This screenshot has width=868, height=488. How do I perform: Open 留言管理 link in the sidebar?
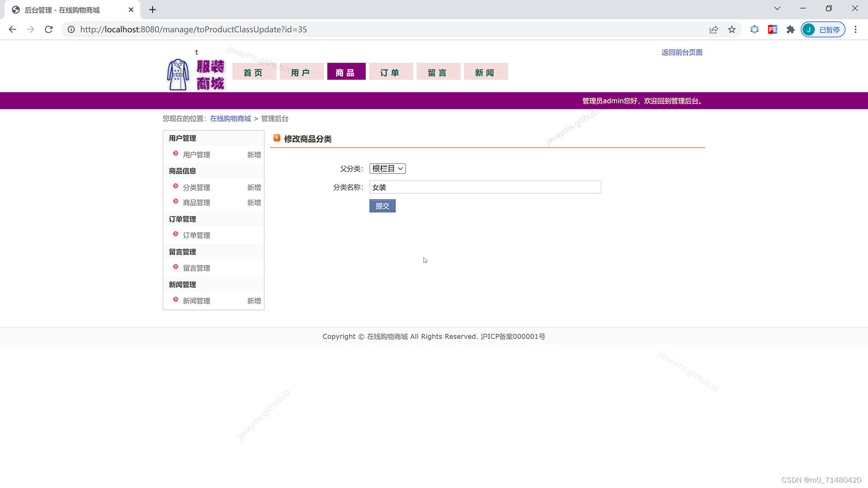pyautogui.click(x=196, y=268)
